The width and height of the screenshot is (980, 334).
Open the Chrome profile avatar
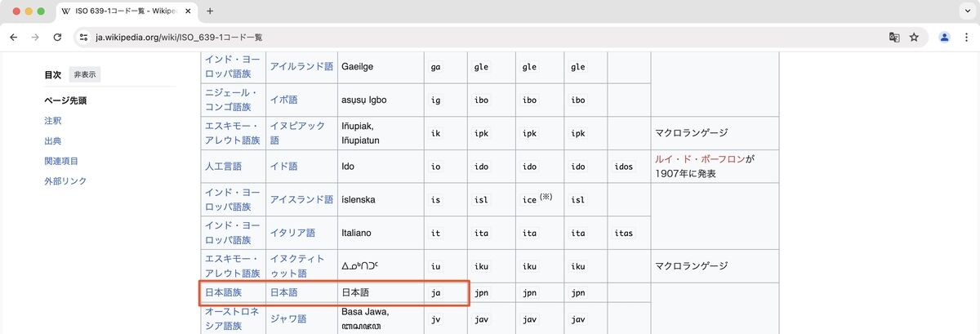945,37
